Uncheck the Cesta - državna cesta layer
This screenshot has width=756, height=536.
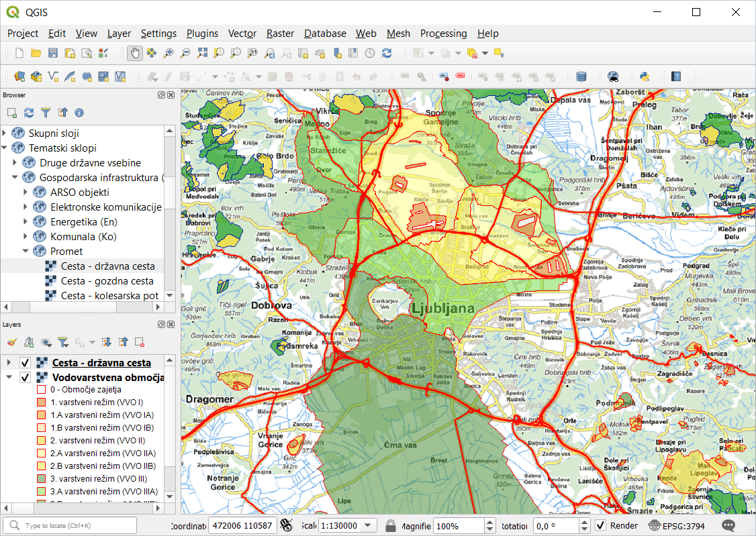(25, 363)
